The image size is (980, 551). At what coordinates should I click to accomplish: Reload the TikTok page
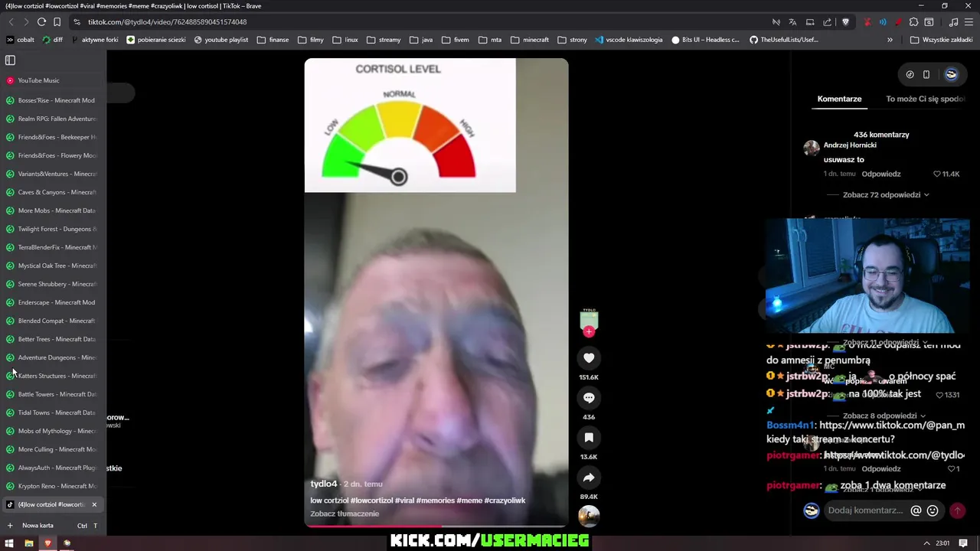pyautogui.click(x=41, y=22)
